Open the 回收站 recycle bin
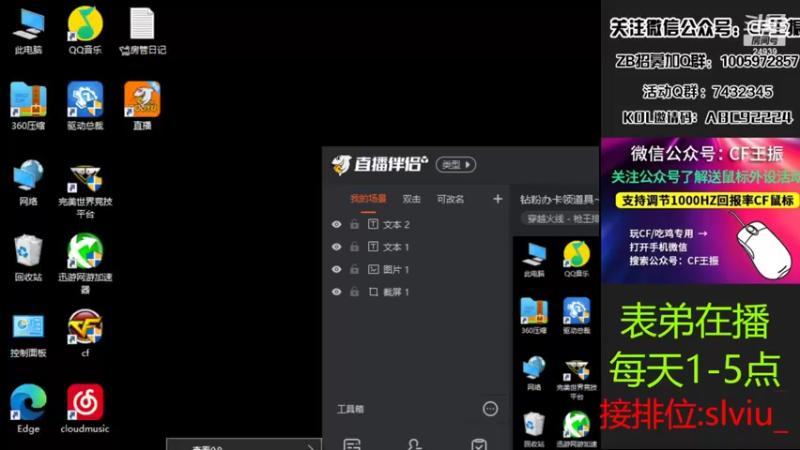 point(28,258)
